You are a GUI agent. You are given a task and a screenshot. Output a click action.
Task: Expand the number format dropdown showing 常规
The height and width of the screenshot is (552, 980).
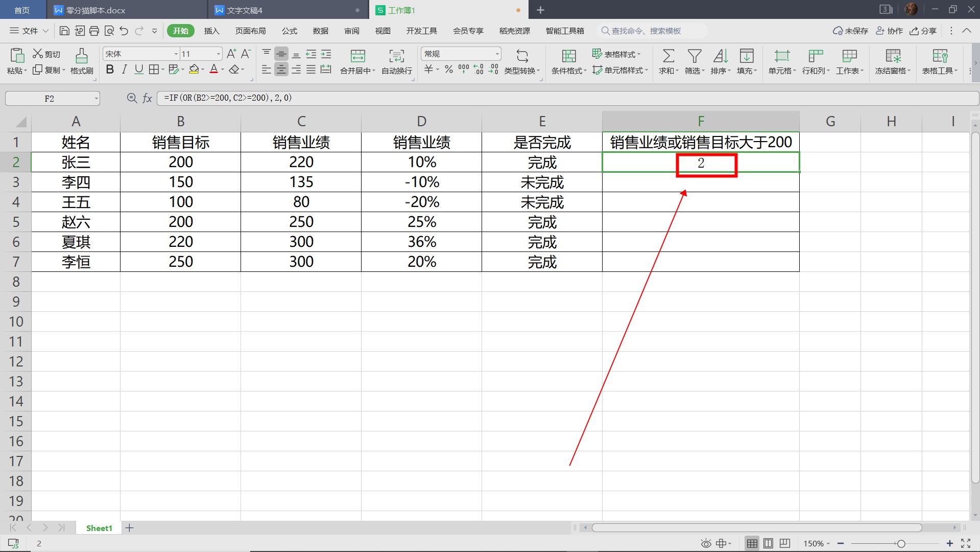coord(497,54)
